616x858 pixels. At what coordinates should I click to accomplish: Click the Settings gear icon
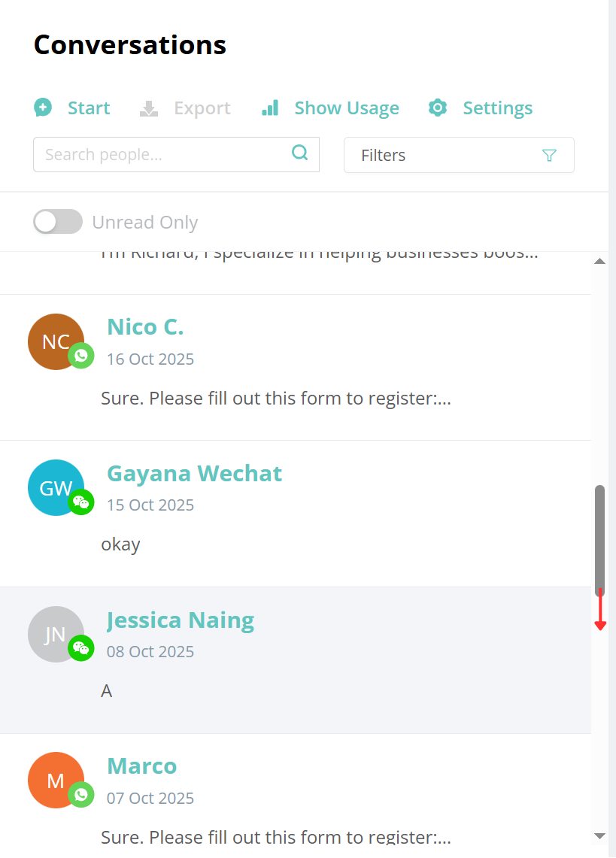(x=438, y=108)
